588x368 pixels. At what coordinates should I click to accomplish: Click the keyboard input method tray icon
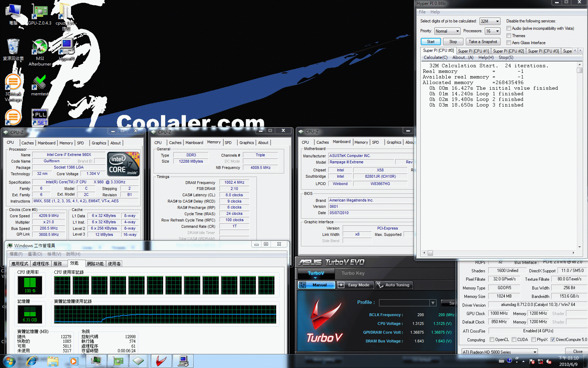pyautogui.click(x=502, y=361)
